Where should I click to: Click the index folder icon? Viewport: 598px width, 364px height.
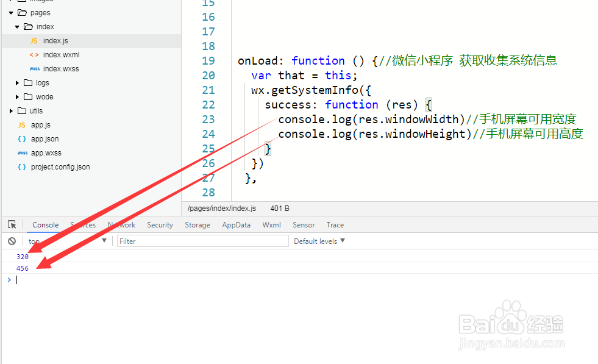pos(28,27)
